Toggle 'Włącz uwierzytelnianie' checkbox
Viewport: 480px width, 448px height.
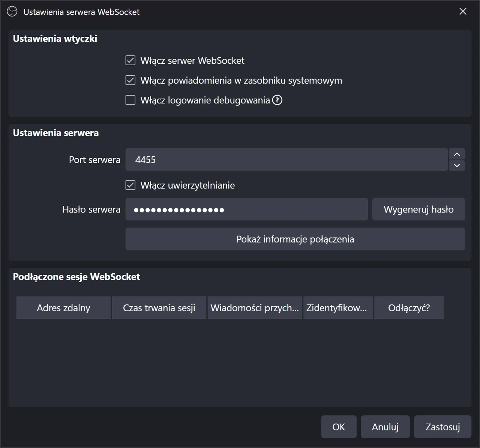[130, 185]
